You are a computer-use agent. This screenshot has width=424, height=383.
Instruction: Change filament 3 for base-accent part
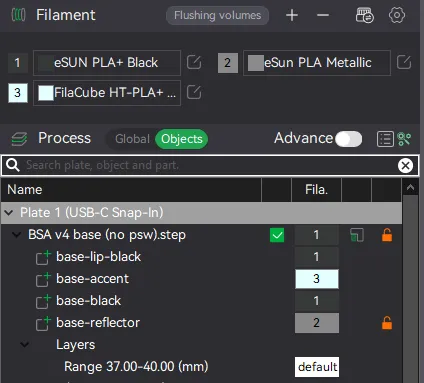click(x=317, y=279)
